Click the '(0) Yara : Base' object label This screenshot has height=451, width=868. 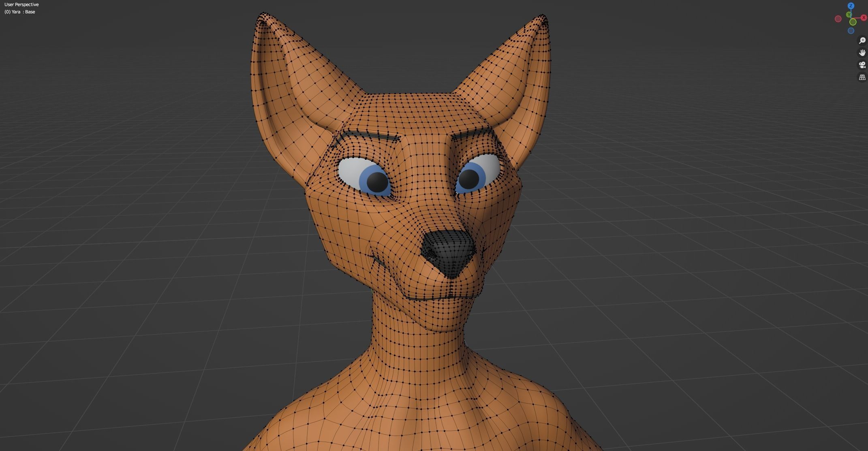coord(20,12)
